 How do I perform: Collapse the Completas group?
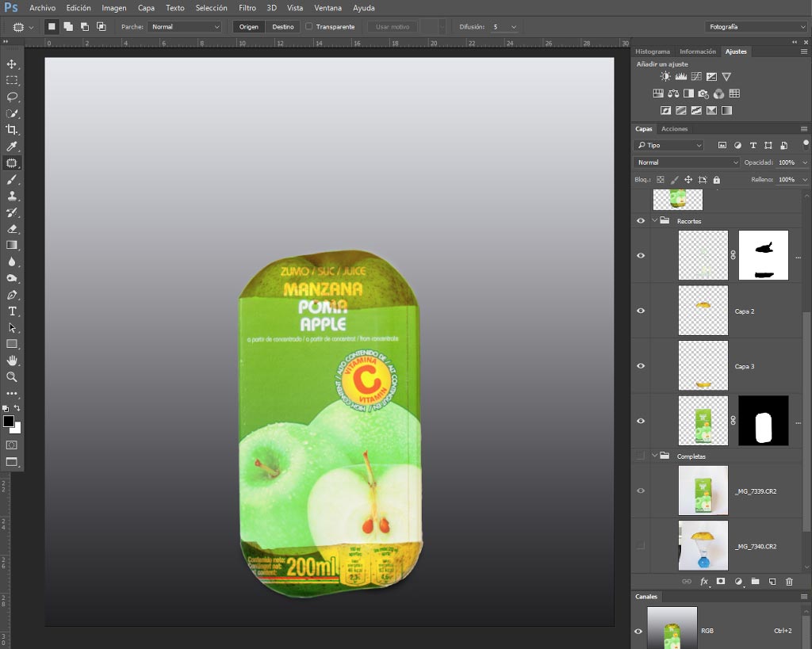point(654,456)
